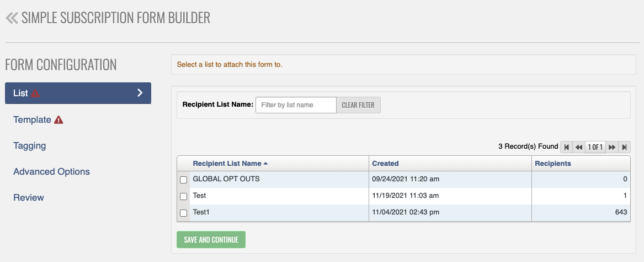Open the Tagging configuration section
This screenshot has width=644, height=262.
(x=30, y=145)
